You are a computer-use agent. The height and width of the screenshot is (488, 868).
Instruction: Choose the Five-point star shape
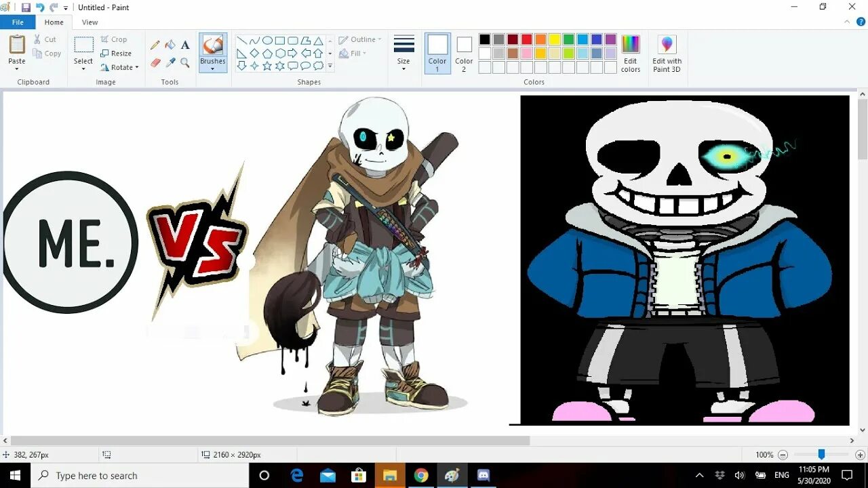click(x=267, y=66)
